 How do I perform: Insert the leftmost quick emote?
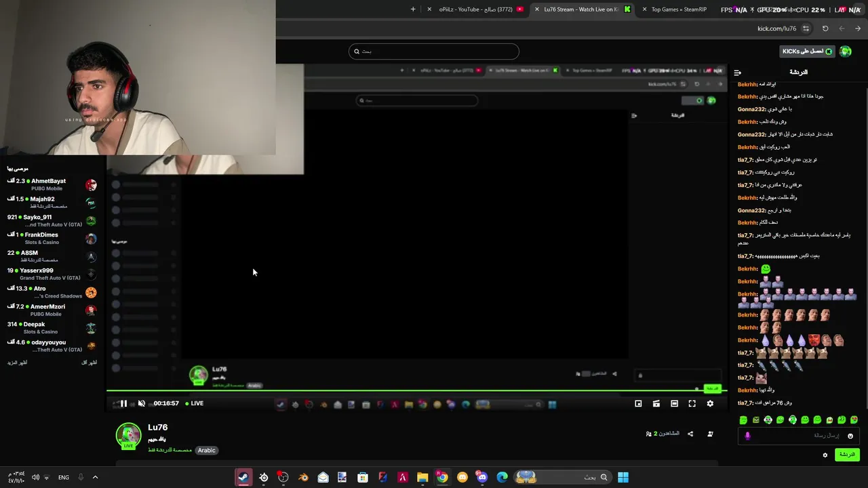743,420
